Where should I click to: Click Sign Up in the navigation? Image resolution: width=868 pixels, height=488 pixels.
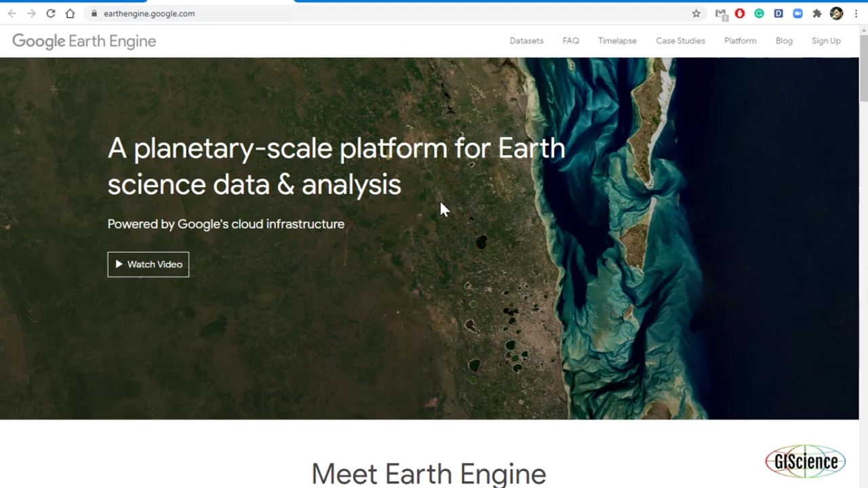pyautogui.click(x=826, y=41)
